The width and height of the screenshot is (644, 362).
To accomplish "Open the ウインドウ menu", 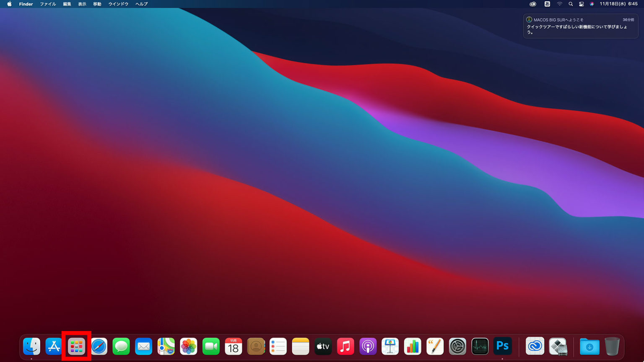I will point(118,4).
